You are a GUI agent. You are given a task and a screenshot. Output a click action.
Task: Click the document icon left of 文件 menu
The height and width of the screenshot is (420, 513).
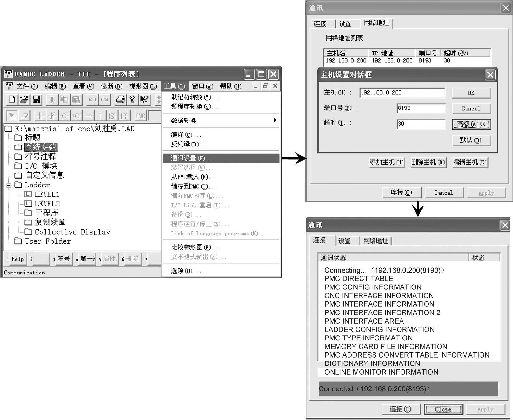point(9,86)
